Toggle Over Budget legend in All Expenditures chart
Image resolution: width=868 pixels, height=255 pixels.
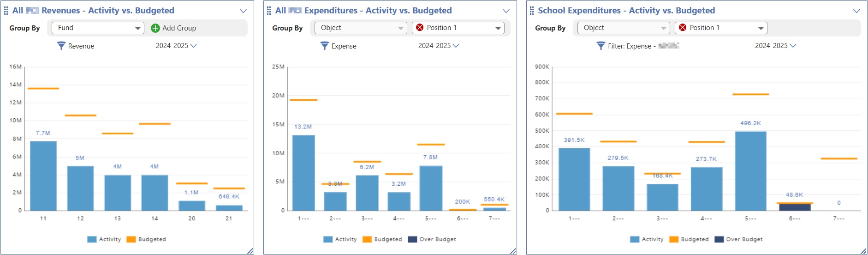pos(432,239)
